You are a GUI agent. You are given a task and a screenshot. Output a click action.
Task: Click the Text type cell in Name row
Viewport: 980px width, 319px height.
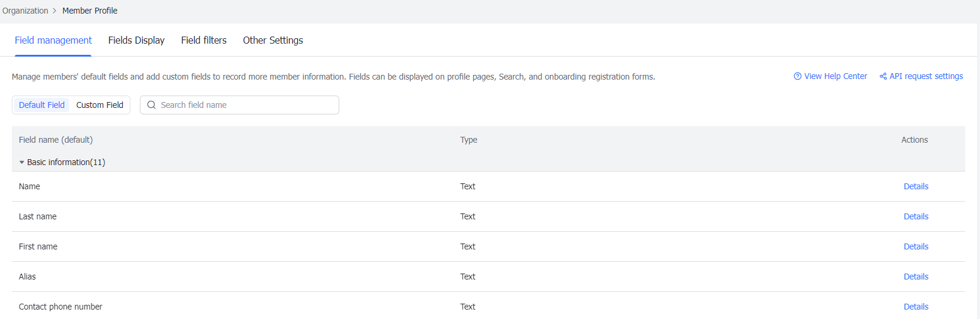tap(468, 186)
